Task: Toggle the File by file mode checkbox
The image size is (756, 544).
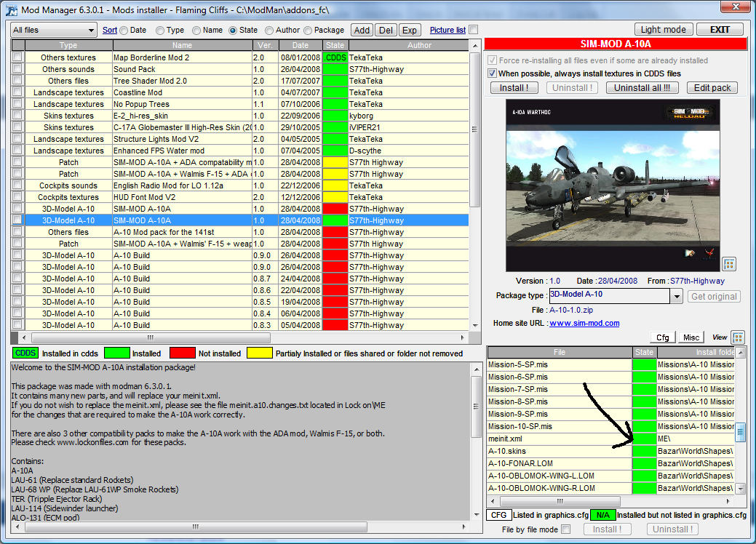Action: [x=566, y=529]
